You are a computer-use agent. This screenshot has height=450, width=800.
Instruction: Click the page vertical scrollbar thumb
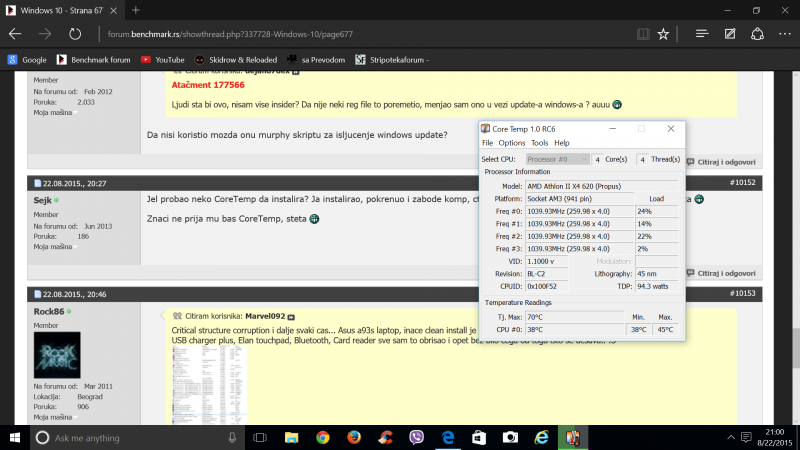coord(796,348)
